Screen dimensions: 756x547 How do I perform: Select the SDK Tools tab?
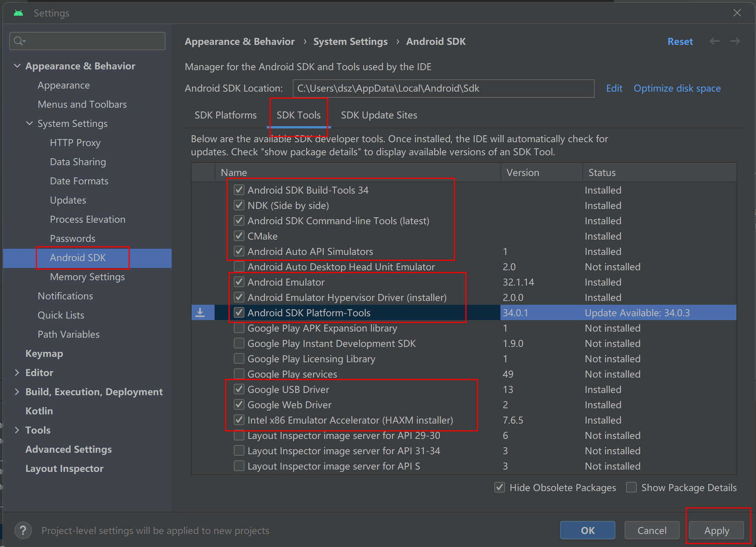pos(298,115)
